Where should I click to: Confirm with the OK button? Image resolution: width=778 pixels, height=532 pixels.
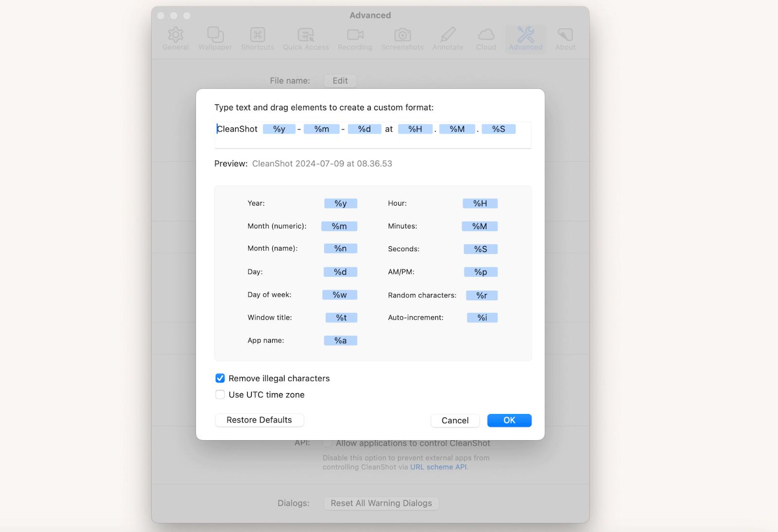(x=509, y=420)
